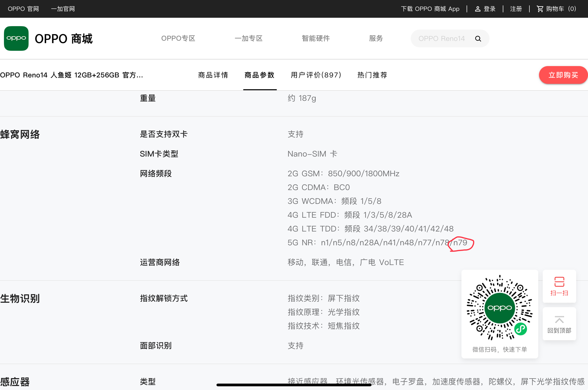Click the OPPO 商城 title text
Image resolution: width=588 pixels, height=390 pixels.
tap(64, 39)
